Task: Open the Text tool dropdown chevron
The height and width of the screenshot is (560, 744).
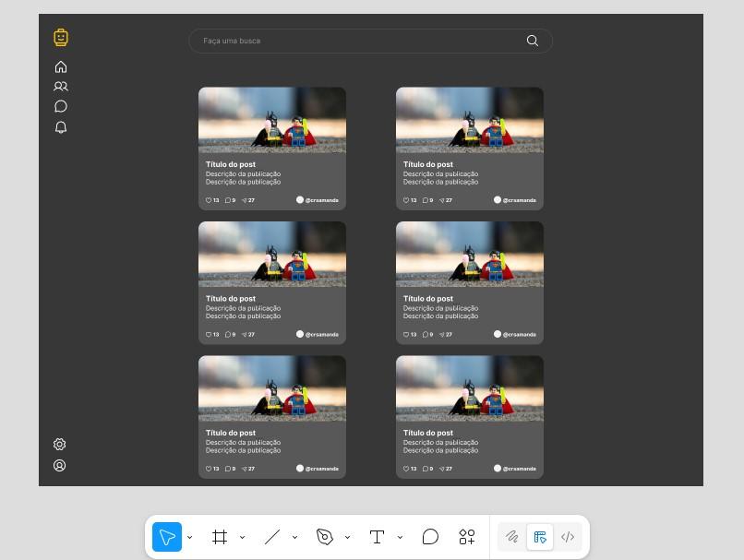Action: pos(400,537)
